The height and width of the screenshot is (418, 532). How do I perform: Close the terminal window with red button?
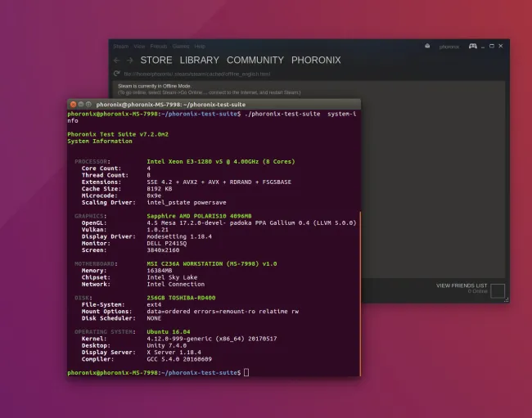click(x=73, y=105)
